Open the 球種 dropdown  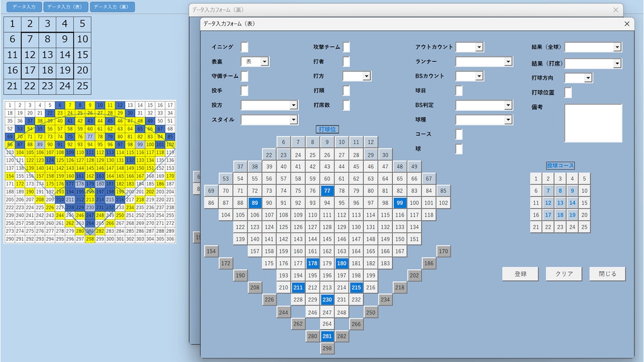point(508,120)
